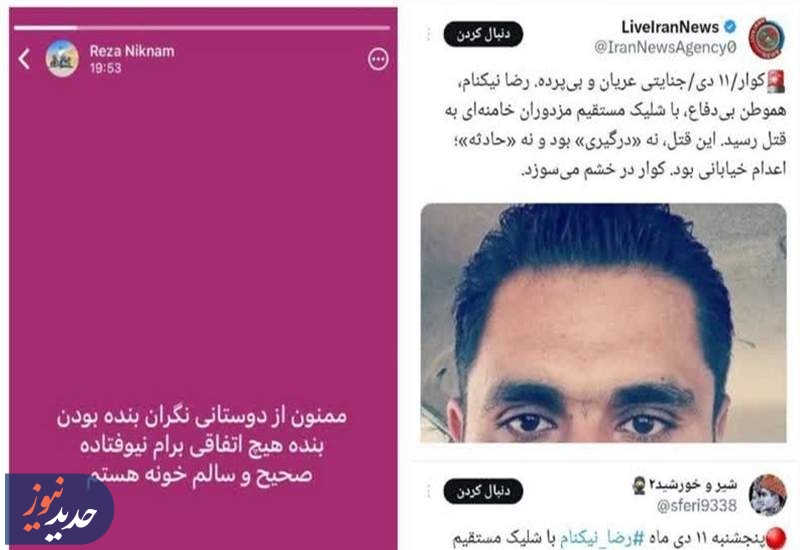Click the #رضا_نیکنام hashtag
Viewport: 800px width, 550px height.
602,538
